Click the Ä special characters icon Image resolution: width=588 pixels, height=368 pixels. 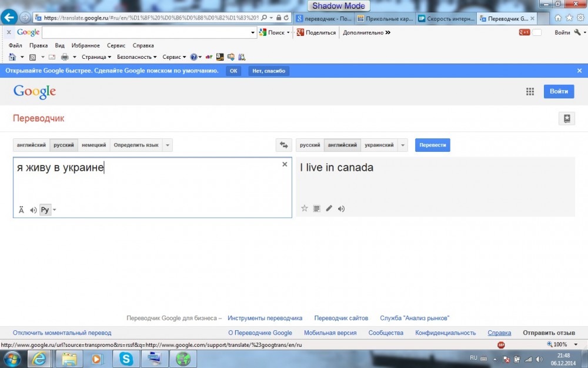(21, 210)
